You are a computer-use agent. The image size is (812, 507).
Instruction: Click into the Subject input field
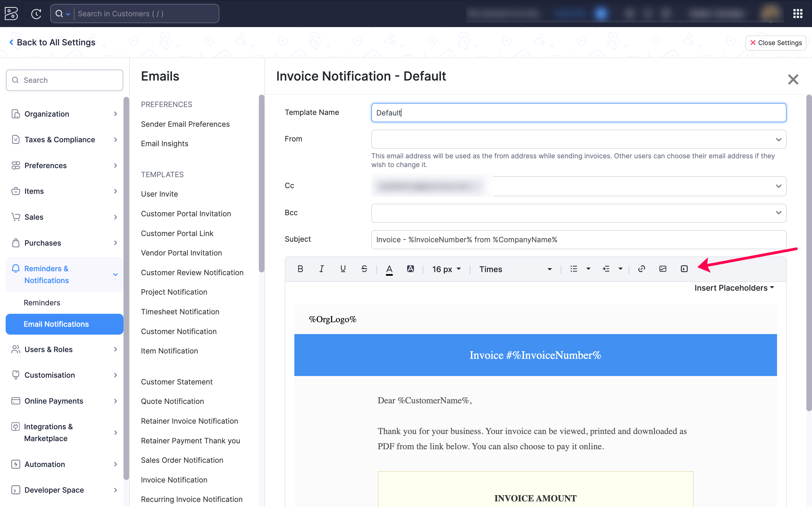[x=579, y=240]
